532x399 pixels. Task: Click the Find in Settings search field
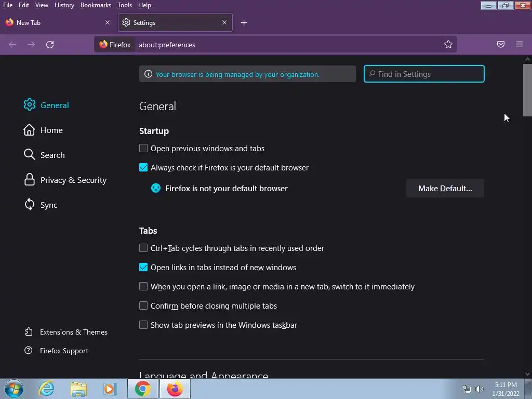(x=424, y=74)
